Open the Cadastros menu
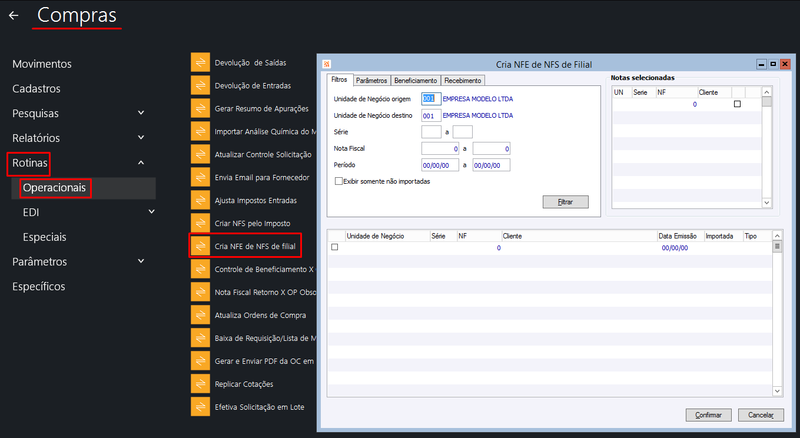 (36, 88)
